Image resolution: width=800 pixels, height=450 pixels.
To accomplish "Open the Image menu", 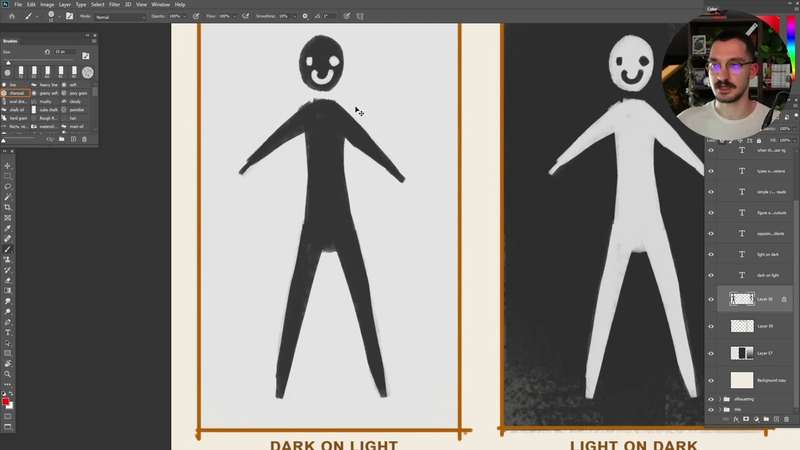I will click(x=47, y=5).
